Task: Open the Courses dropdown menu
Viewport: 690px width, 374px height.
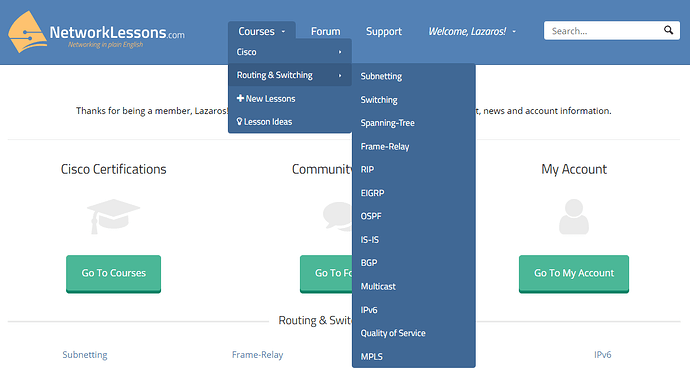Action: click(262, 31)
